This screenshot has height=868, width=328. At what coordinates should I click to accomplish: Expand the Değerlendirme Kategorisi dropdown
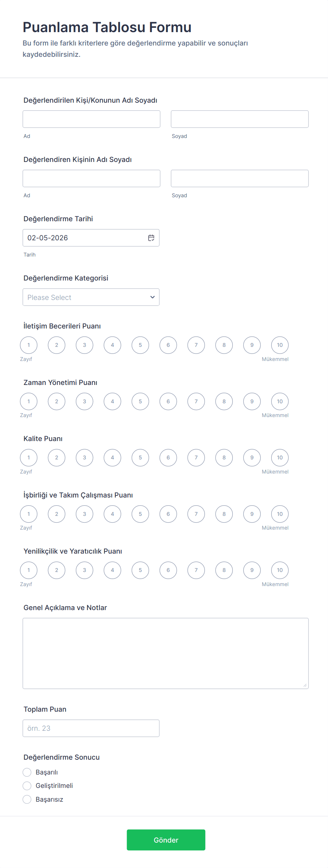point(91,297)
